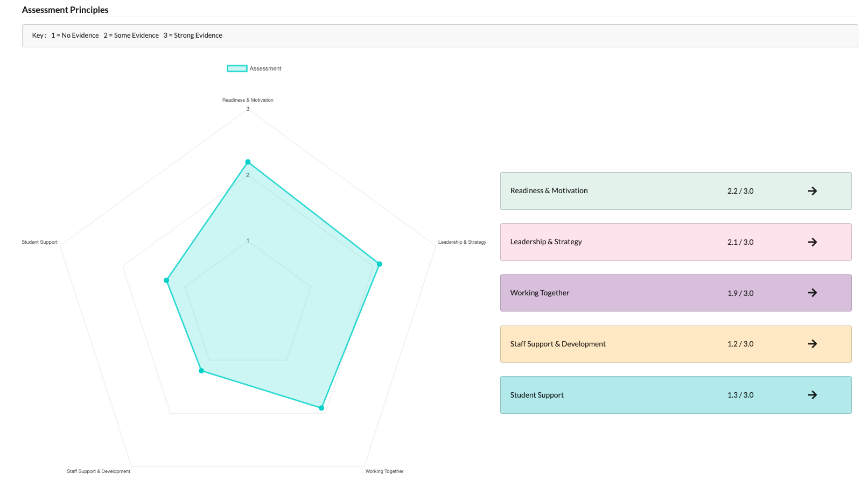The width and height of the screenshot is (868, 488).
Task: Click the 2.2 / 3.0 score value
Action: pyautogui.click(x=740, y=191)
